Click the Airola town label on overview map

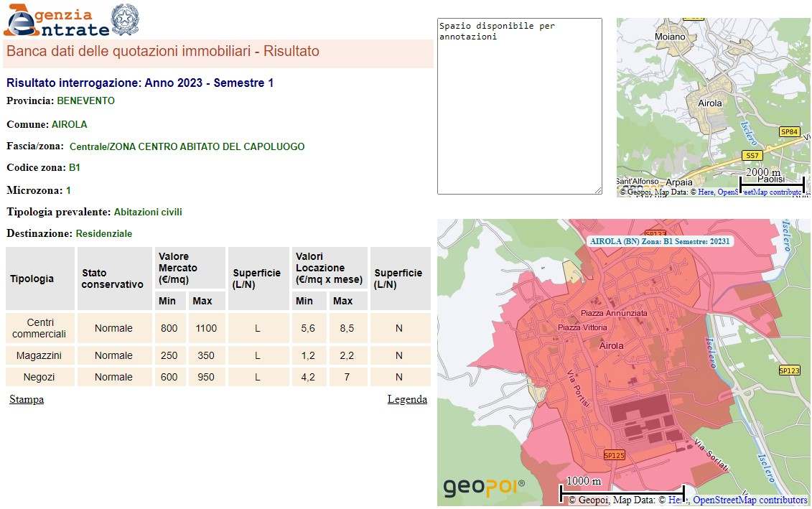coord(710,103)
